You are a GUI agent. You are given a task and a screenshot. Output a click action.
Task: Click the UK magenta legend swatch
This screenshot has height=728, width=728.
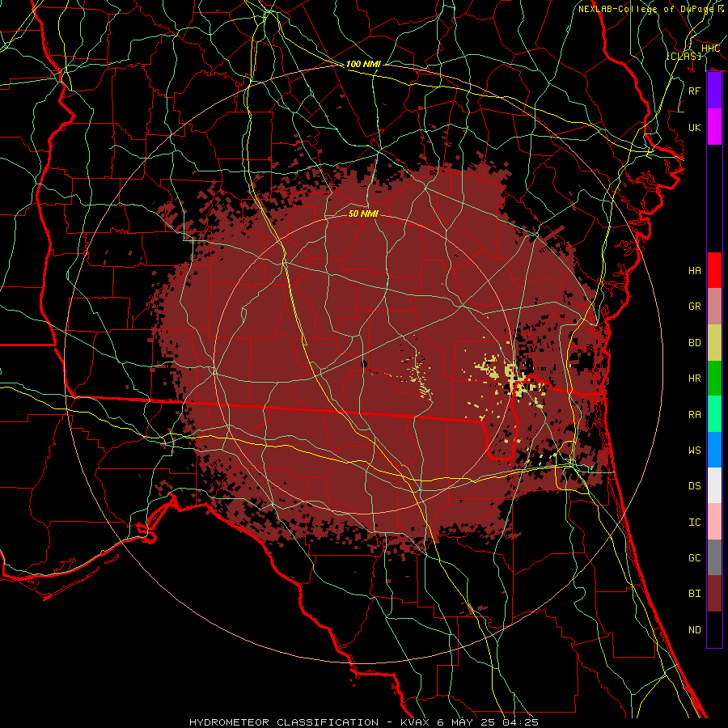[714, 127]
